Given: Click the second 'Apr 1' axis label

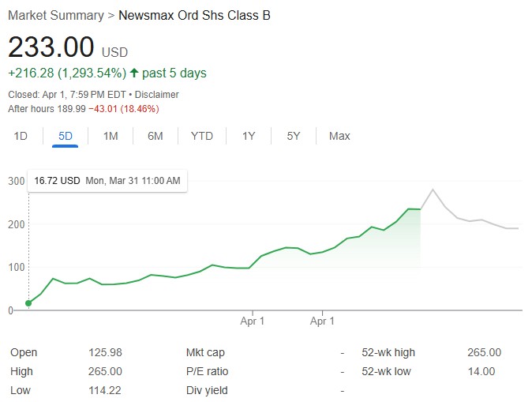Looking at the screenshot, I should [x=322, y=321].
